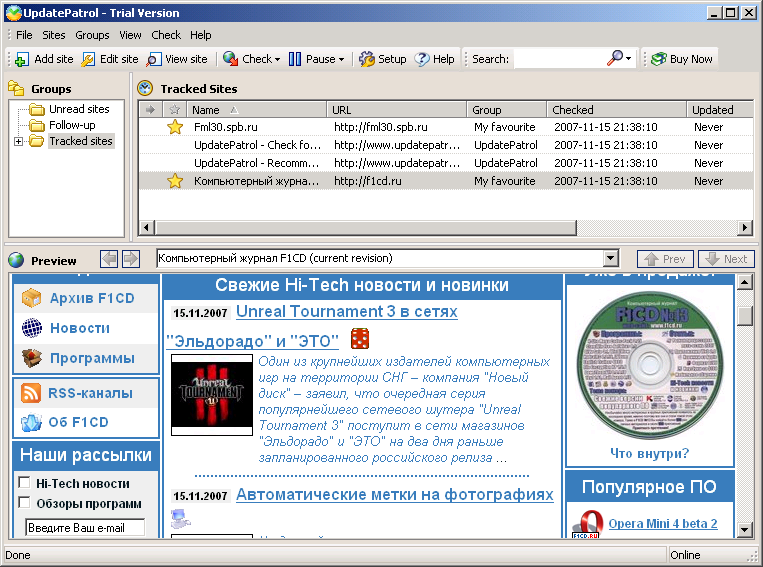
Task: Open the Help menu
Action: click(x=200, y=35)
